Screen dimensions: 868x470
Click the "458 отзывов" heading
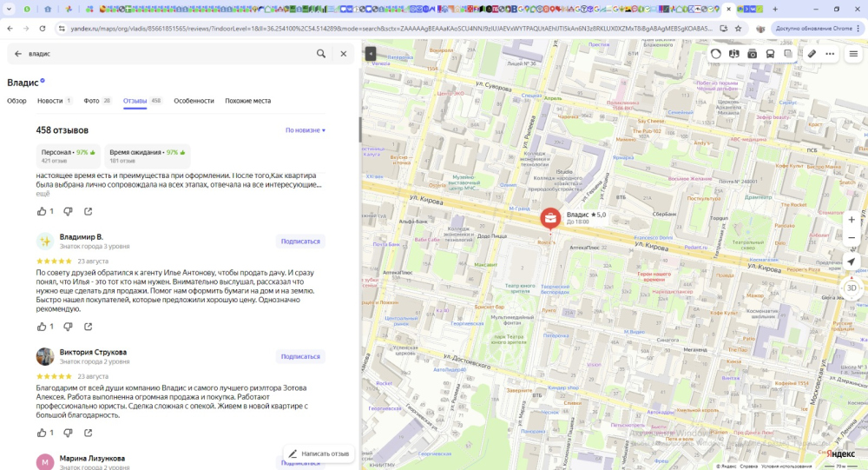[62, 130]
